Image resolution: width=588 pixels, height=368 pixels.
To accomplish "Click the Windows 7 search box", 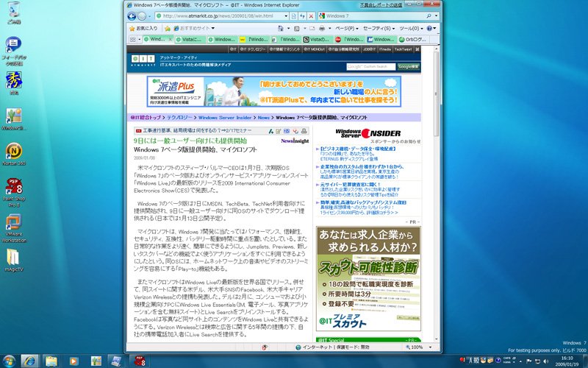I will pos(371,16).
